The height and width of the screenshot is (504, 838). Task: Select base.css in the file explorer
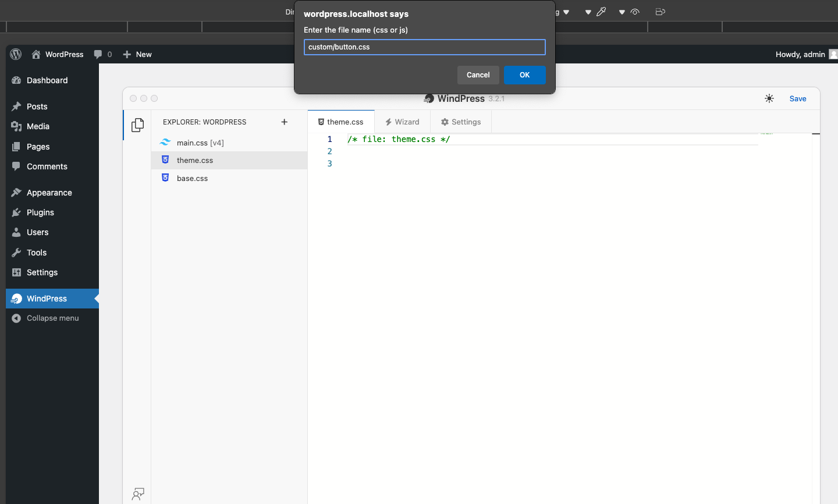pos(192,178)
